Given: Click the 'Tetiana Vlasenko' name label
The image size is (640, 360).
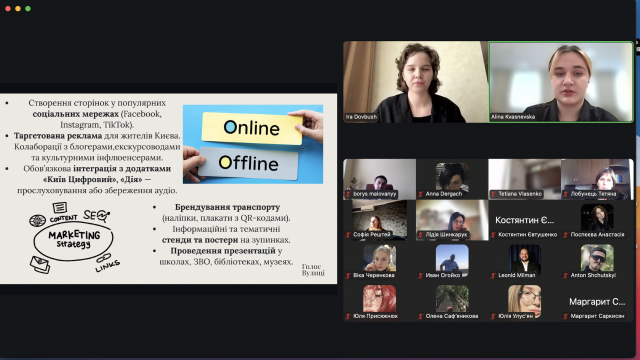Looking at the screenshot, I should pyautogui.click(x=520, y=194).
